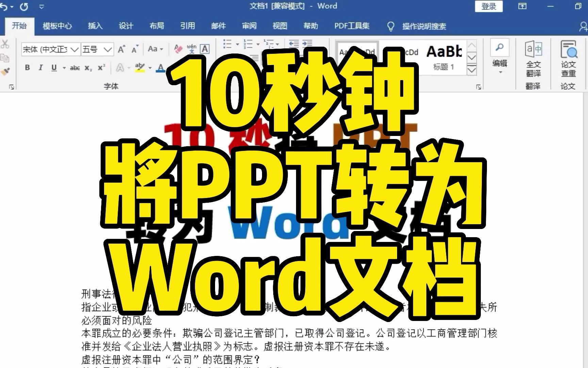588x368 pixels.
Task: Highlight text with the yellow marker
Action: [x=140, y=67]
